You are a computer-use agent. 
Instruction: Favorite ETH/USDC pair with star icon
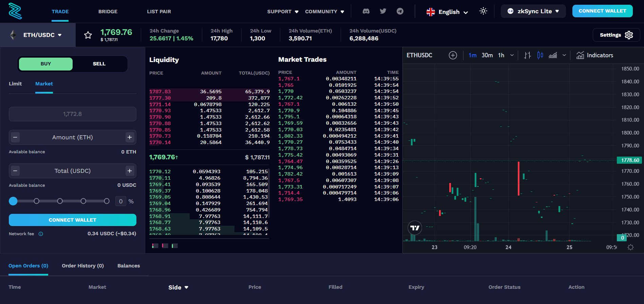point(88,35)
